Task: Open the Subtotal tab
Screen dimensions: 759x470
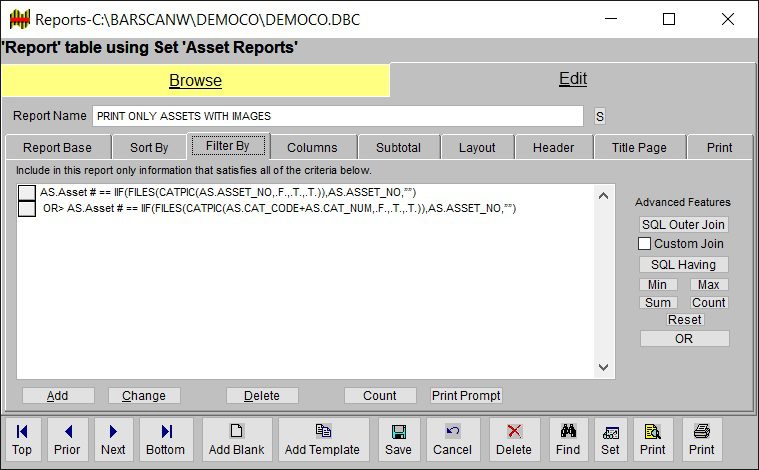Action: click(398, 148)
